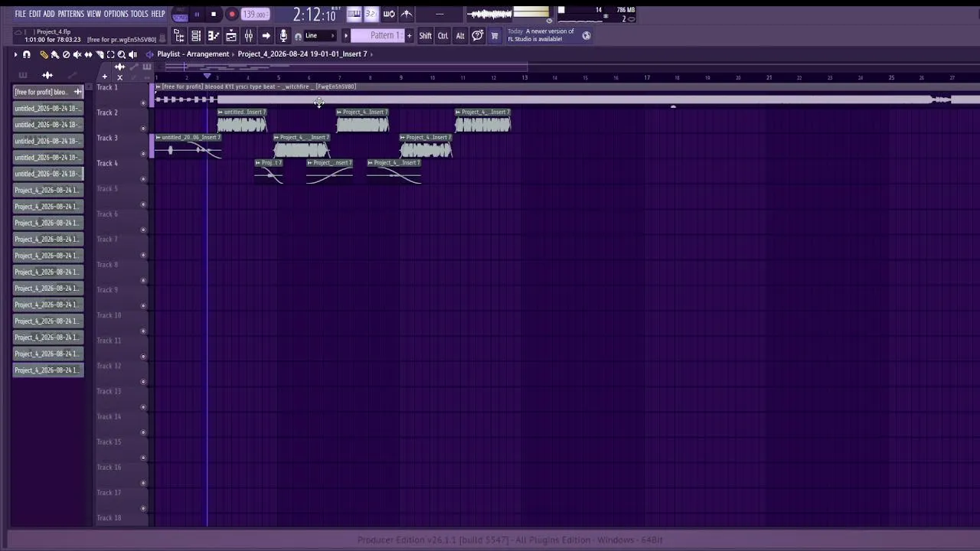Click the Stop transport button

[x=214, y=15]
